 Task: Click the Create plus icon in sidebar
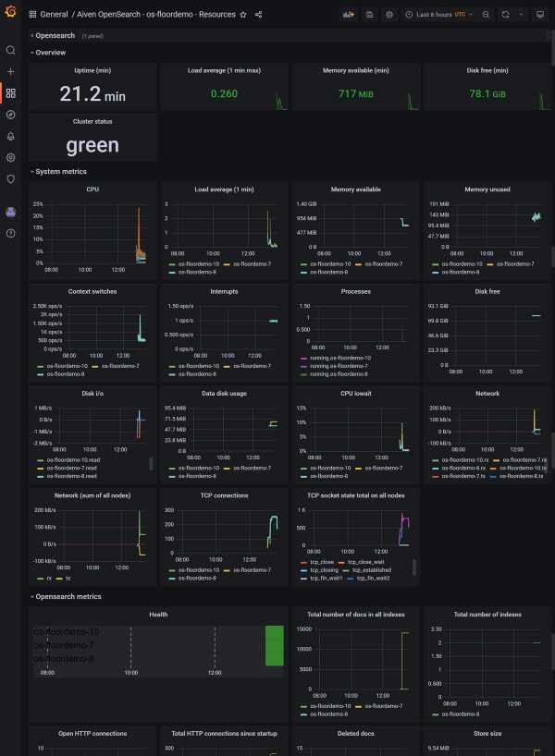[10, 71]
